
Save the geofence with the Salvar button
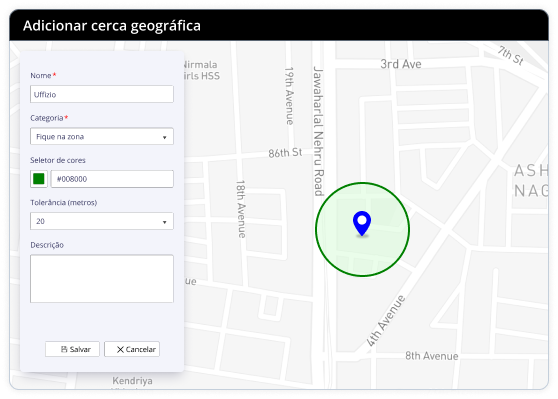tap(72, 349)
